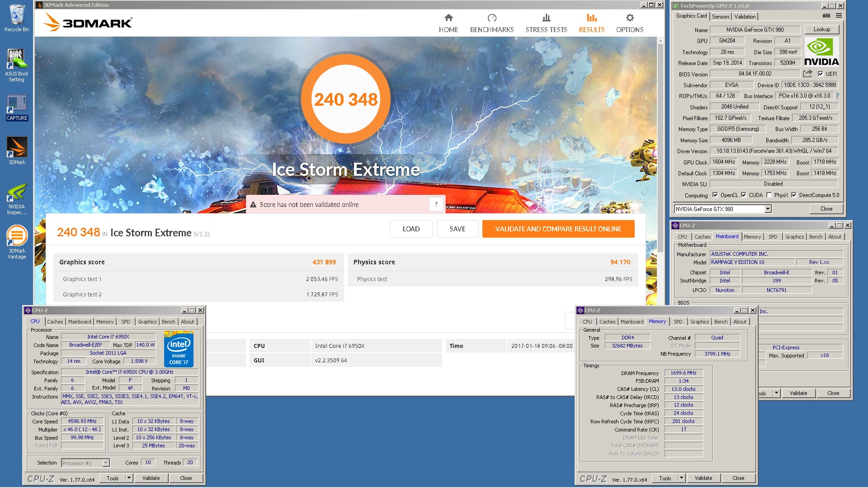Open STRESS TESTS section
The height and width of the screenshot is (488, 868).
pyautogui.click(x=546, y=23)
